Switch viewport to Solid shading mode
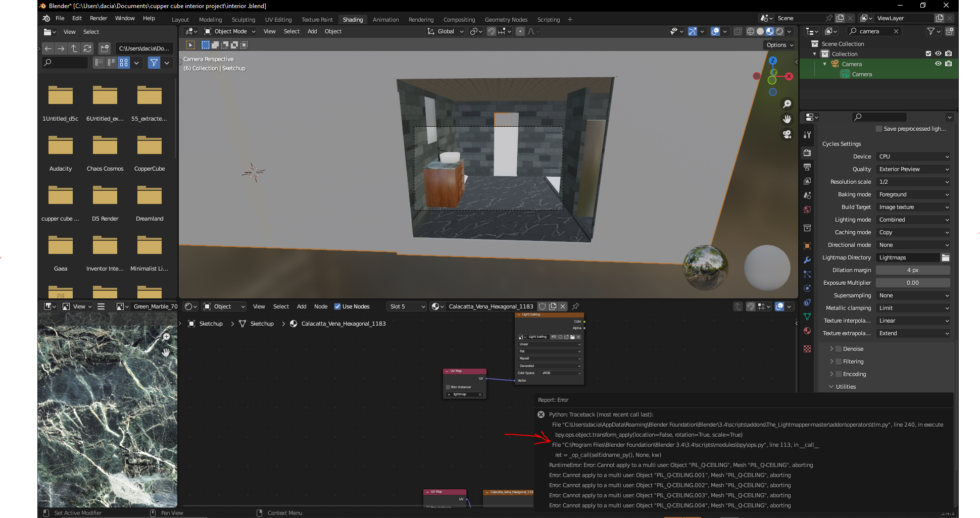The image size is (980, 518). 759,31
